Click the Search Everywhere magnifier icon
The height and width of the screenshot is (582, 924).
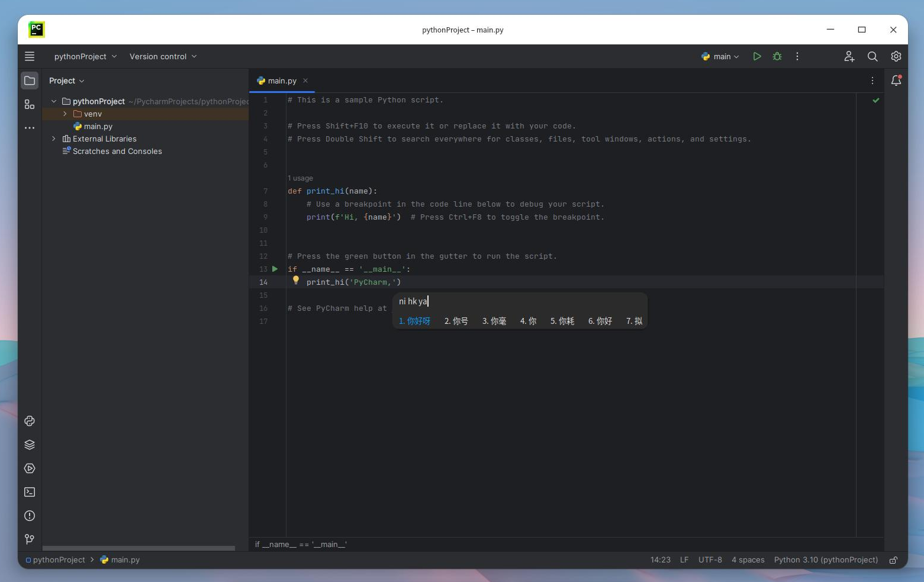[x=873, y=56]
